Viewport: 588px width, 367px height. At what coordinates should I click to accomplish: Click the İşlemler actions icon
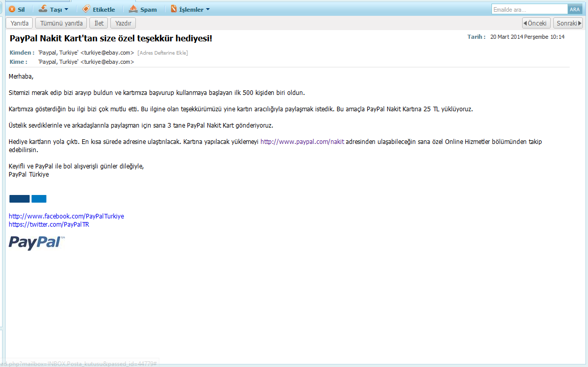click(x=174, y=9)
